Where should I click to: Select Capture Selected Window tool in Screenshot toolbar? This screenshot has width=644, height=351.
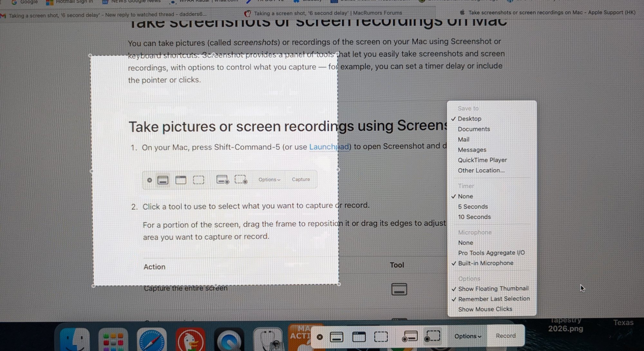click(x=359, y=337)
